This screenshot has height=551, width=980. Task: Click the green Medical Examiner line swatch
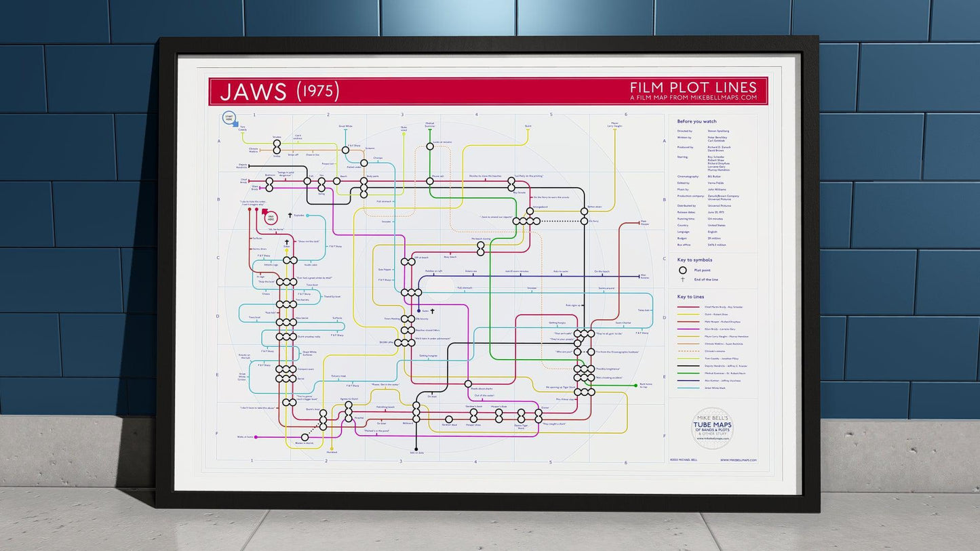[x=688, y=373]
